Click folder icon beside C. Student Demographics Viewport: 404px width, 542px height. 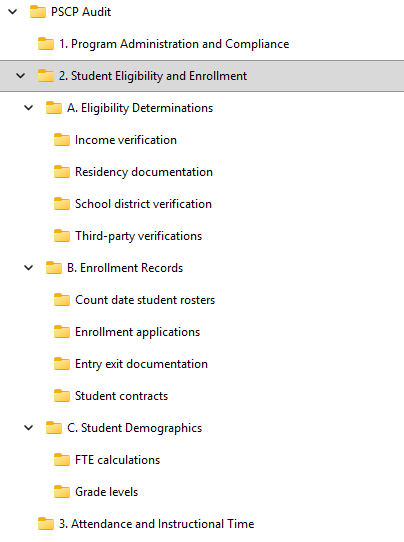[x=54, y=428]
